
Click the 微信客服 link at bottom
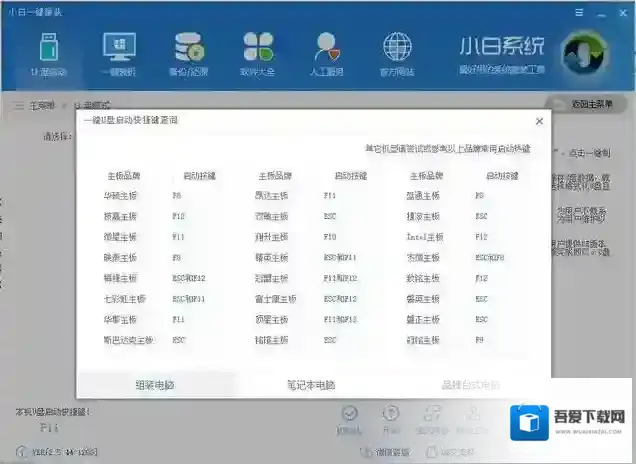pyautogui.click(x=385, y=452)
